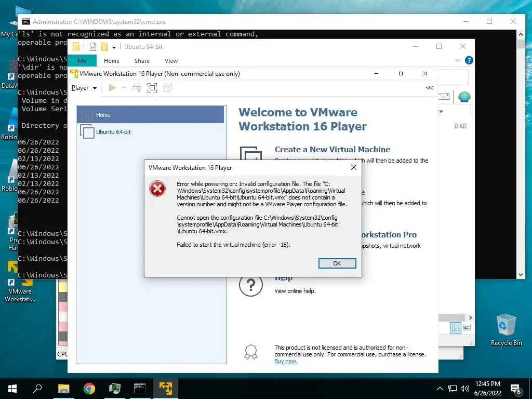Screen dimensions: 532x399
Task: Click the green Power On play icon
Action: click(x=112, y=88)
